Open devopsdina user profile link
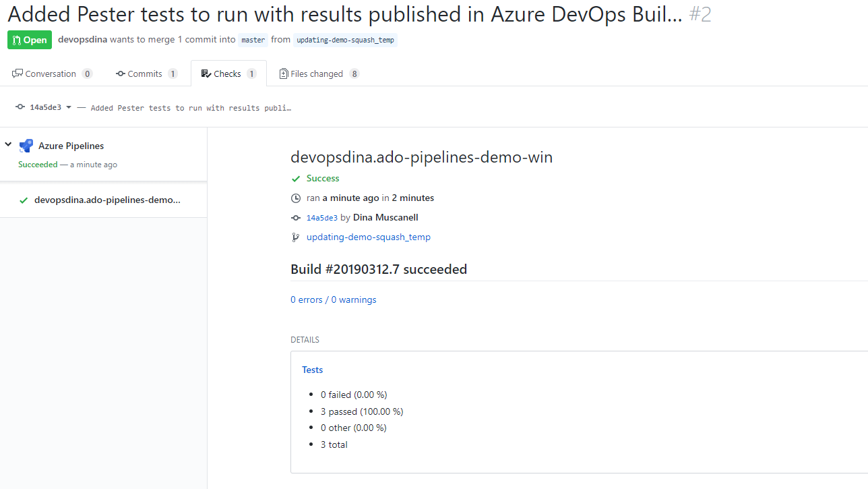Viewport: 868px width, 489px height. point(82,40)
